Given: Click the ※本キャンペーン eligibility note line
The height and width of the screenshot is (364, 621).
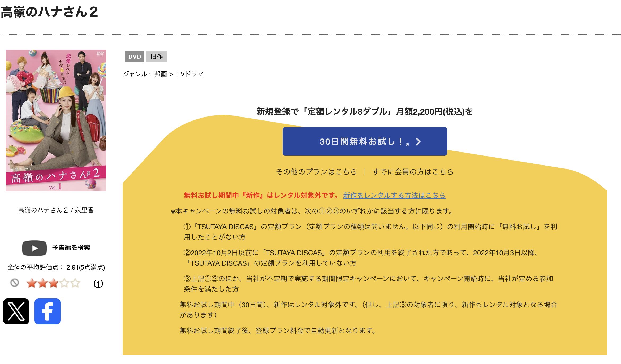Looking at the screenshot, I should [312, 211].
